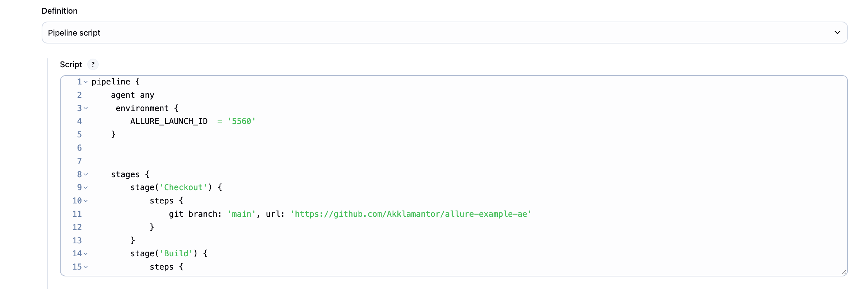Click the dropdown chevron arrow in Definition field
This screenshot has height=289, width=868.
click(x=837, y=33)
